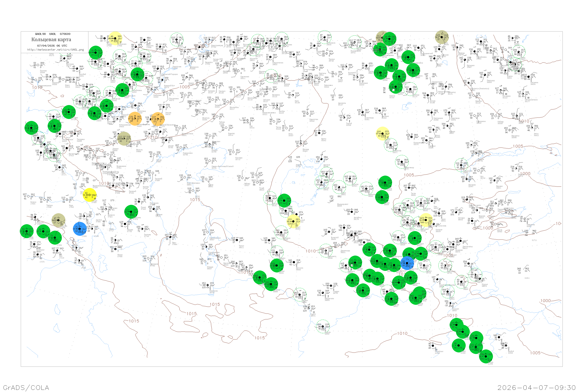The height and width of the screenshot is (392, 588).
Task: Click the Караганда 35394 station symbol
Action: [449, 113]
